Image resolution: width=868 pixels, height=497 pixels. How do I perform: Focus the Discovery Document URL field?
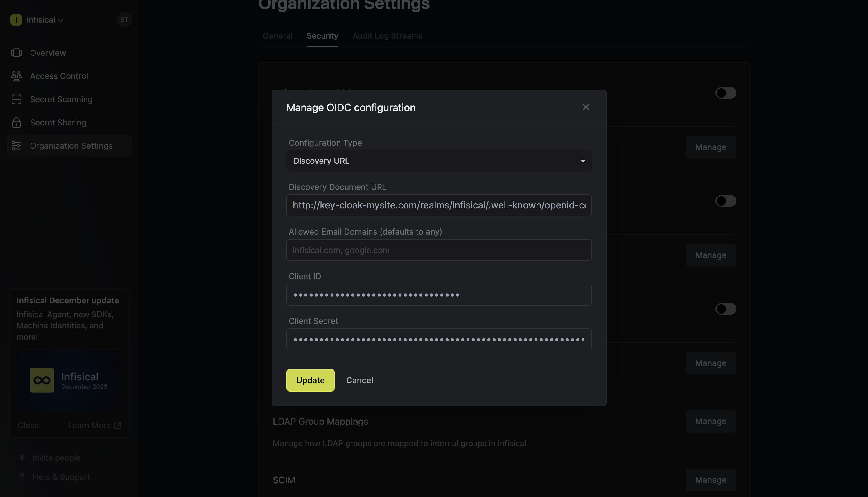tap(439, 205)
